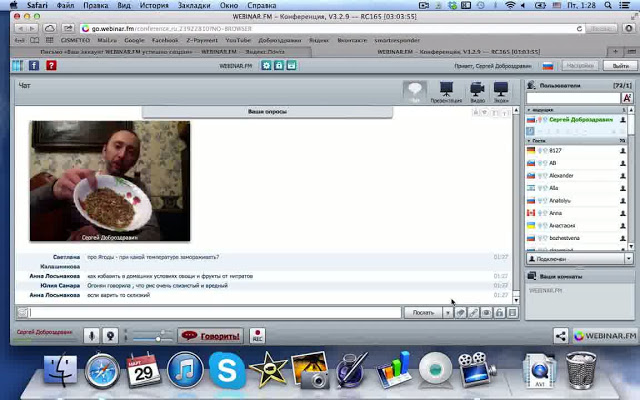This screenshot has width=640, height=400.
Task: Adjust the volume slider in bottom bar
Action: pos(148,337)
